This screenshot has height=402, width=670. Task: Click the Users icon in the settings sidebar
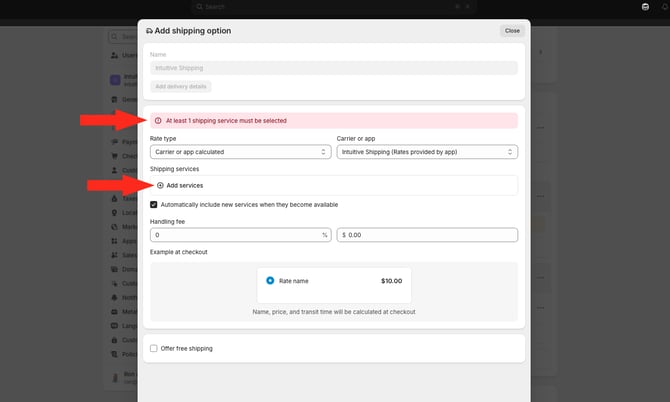115,55
